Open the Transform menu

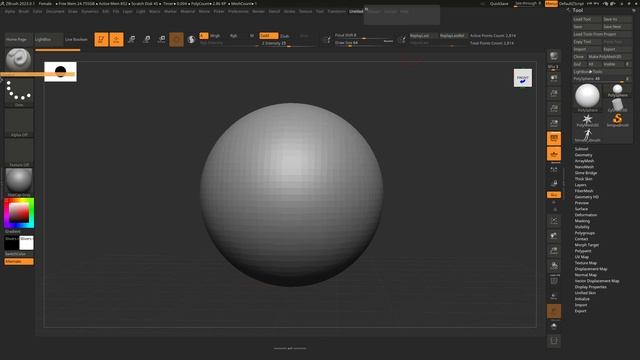point(336,11)
